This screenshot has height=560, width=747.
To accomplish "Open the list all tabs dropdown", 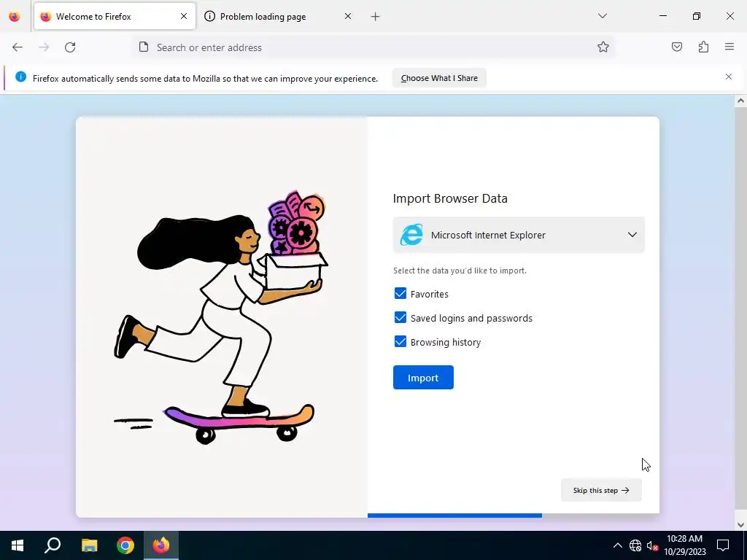I will (x=602, y=16).
